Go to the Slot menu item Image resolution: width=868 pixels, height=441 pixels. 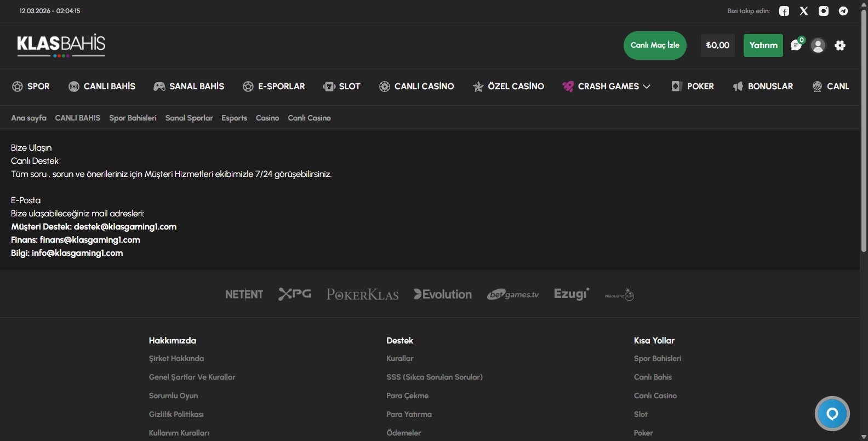point(342,87)
